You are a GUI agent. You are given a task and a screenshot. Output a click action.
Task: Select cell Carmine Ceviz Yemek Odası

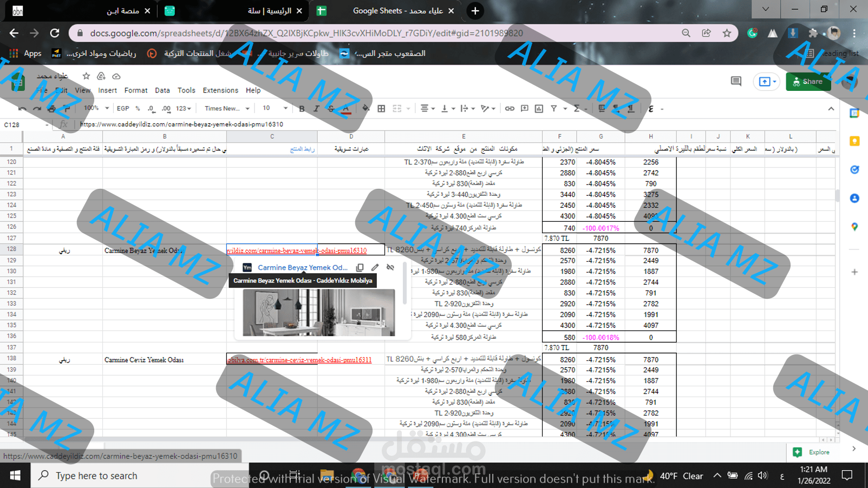[164, 360]
